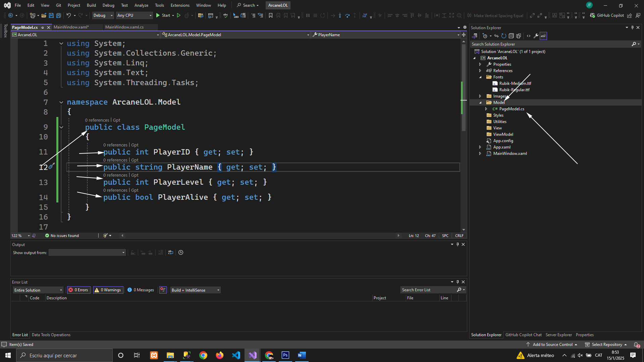Open Photoshop from the Windows taskbar
The image size is (644, 362).
(x=285, y=355)
